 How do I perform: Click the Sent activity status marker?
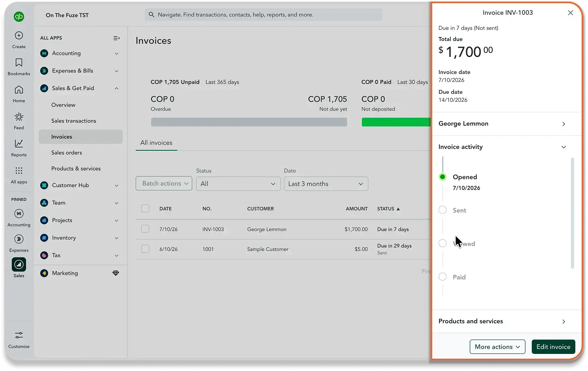(x=442, y=210)
